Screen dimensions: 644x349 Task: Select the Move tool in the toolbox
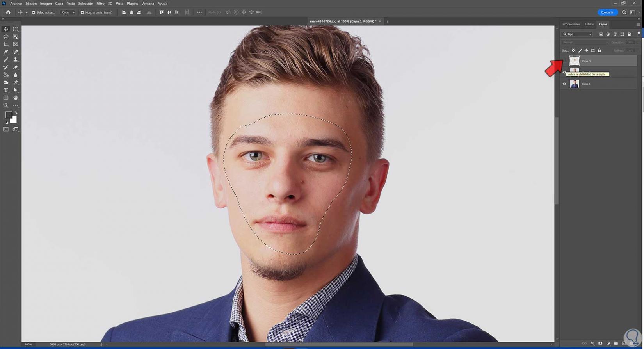[6, 29]
